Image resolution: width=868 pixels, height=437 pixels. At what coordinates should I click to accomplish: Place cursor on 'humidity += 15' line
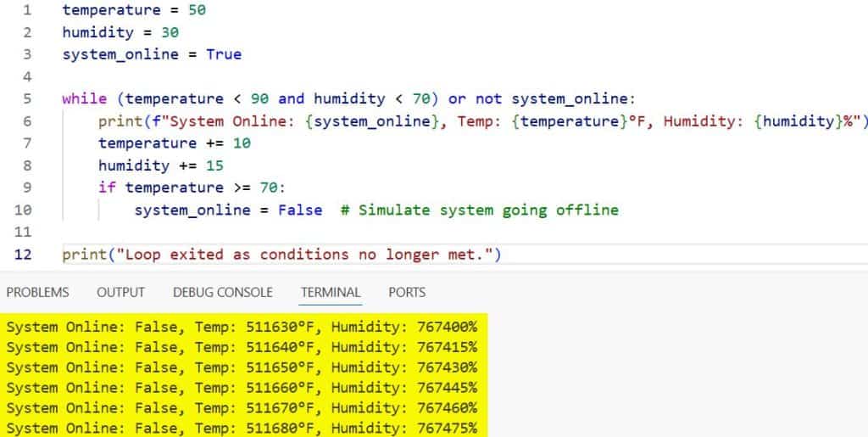click(x=160, y=165)
